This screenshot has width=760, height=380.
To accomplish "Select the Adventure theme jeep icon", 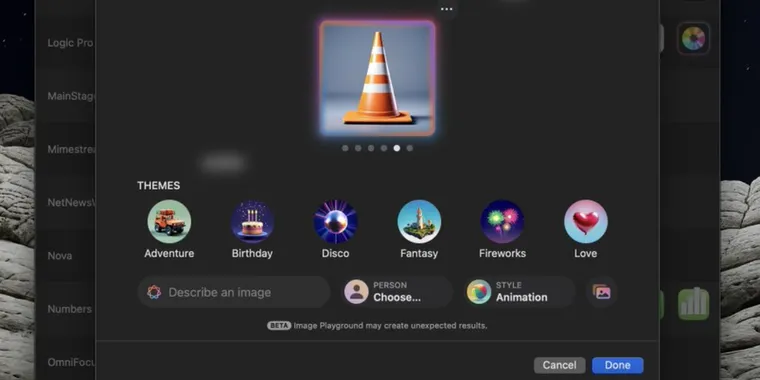I will coord(169,222).
